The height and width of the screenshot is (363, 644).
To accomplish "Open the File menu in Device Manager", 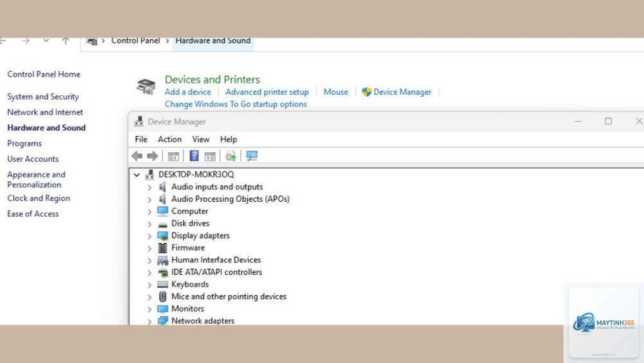I will [141, 139].
